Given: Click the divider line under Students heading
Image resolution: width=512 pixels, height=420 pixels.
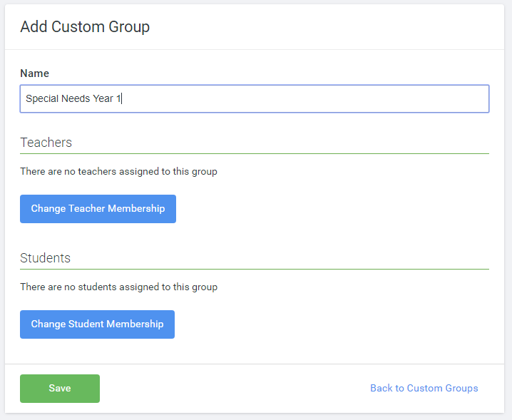Looking at the screenshot, I should [x=254, y=269].
